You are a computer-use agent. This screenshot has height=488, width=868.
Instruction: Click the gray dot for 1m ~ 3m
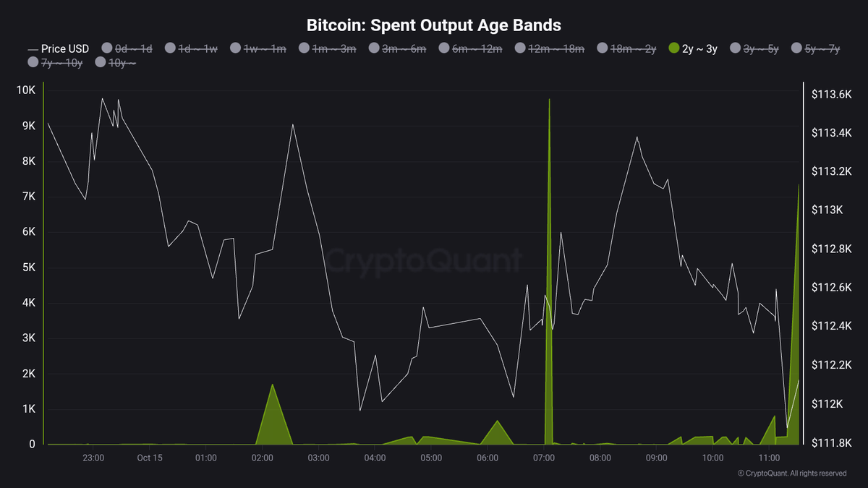pos(305,48)
